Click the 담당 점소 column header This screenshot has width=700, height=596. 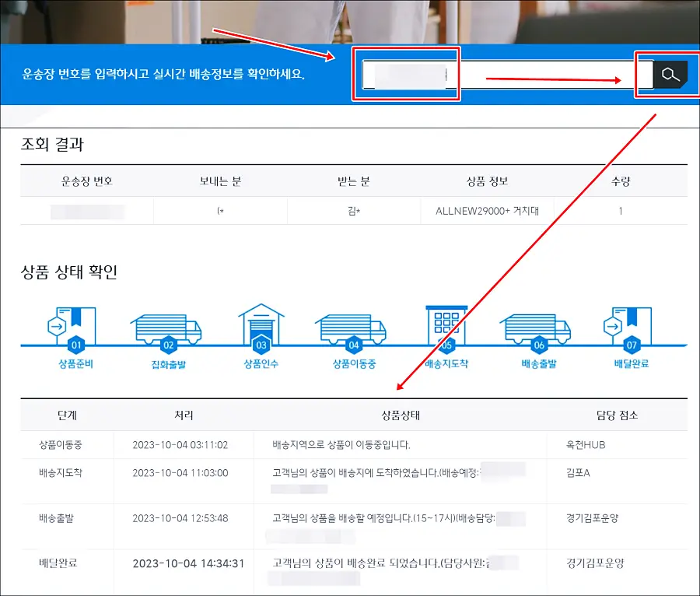point(617,415)
